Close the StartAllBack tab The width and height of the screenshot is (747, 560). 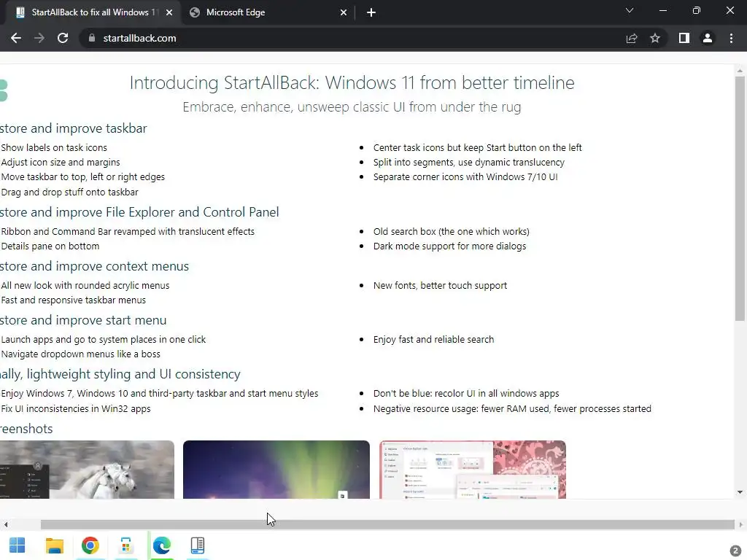pos(169,12)
